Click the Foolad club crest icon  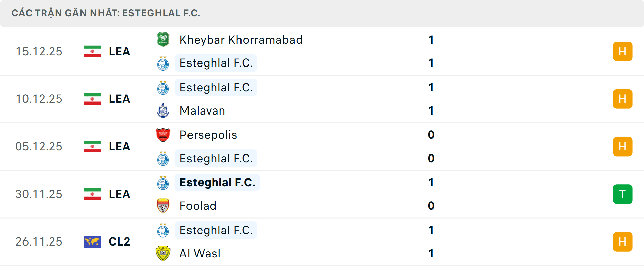163,206
